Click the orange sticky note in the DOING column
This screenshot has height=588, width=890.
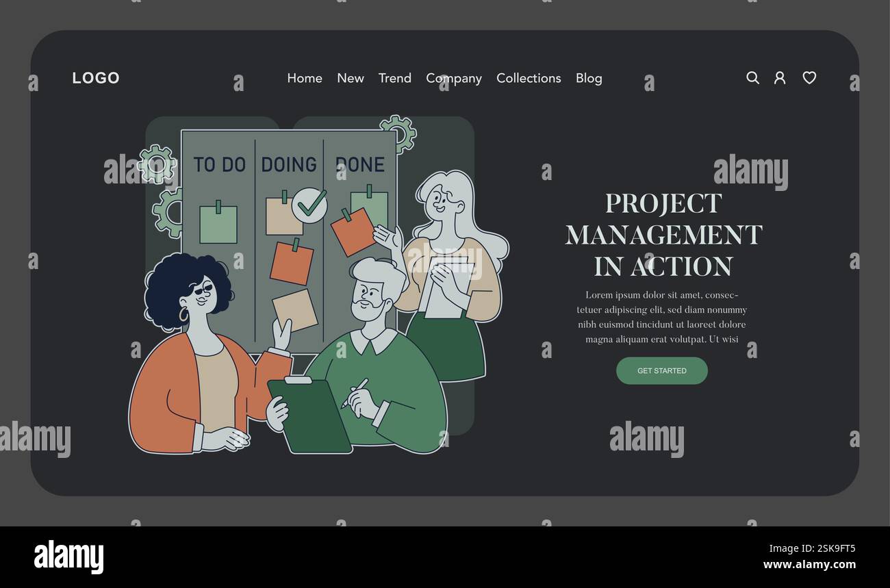click(x=292, y=262)
